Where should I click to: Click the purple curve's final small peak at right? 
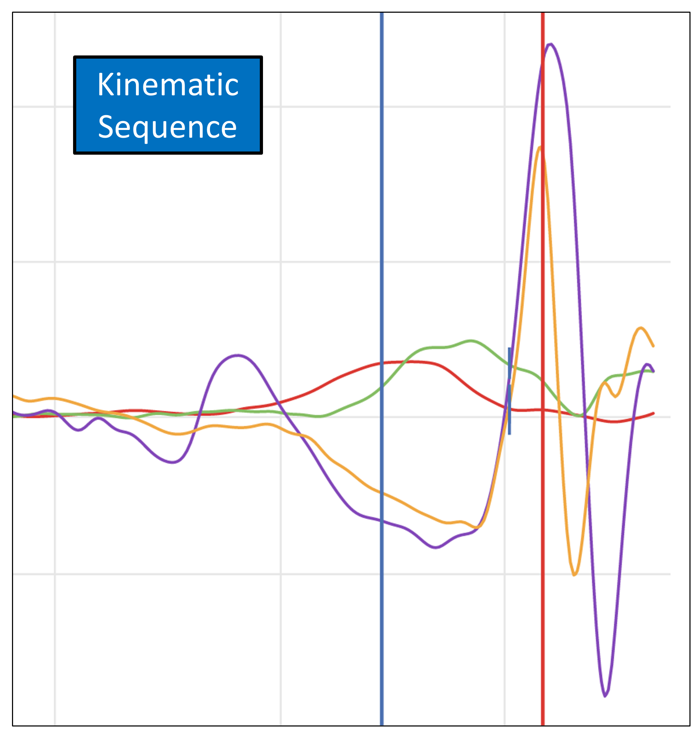pos(648,364)
